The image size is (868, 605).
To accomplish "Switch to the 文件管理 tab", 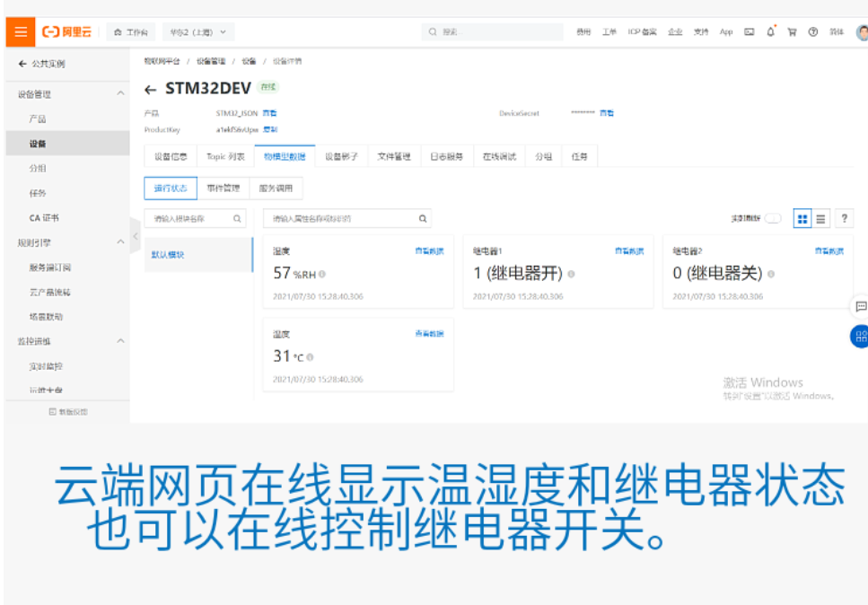I will point(393,157).
